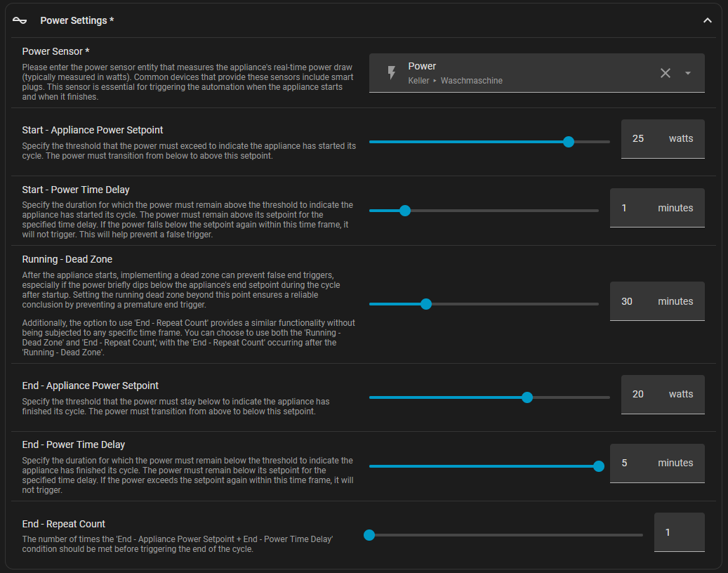Open the Power Sensor entity dropdown arrow
The width and height of the screenshot is (728, 573).
point(688,73)
